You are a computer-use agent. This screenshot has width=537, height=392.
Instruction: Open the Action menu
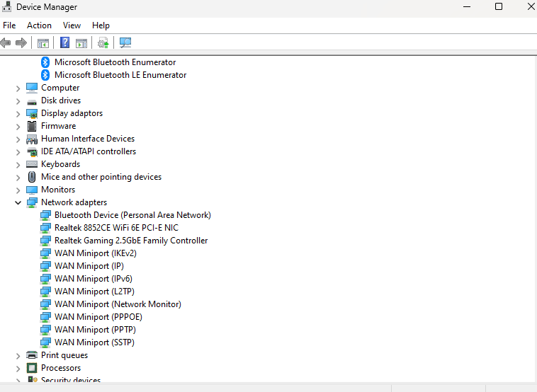point(40,25)
